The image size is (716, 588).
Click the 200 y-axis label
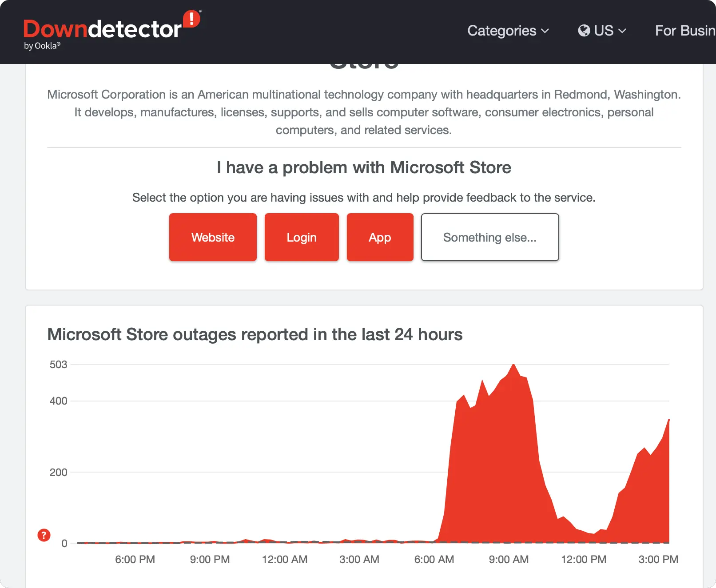coord(58,473)
